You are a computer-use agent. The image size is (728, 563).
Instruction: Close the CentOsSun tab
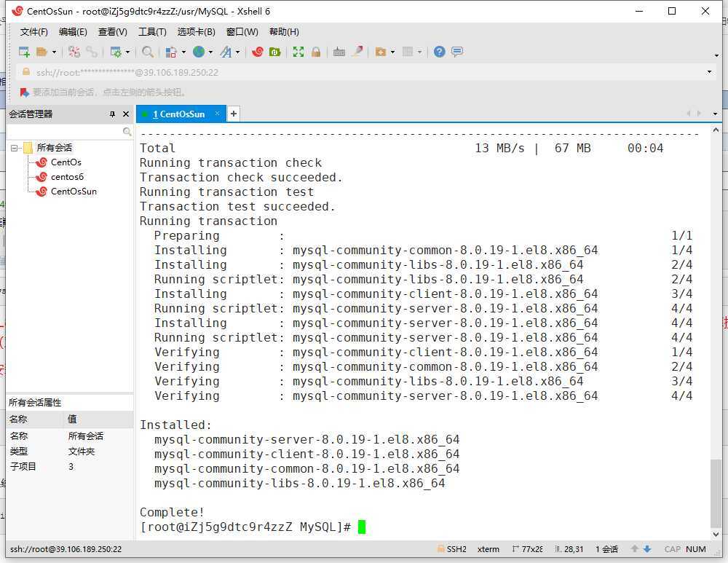217,114
